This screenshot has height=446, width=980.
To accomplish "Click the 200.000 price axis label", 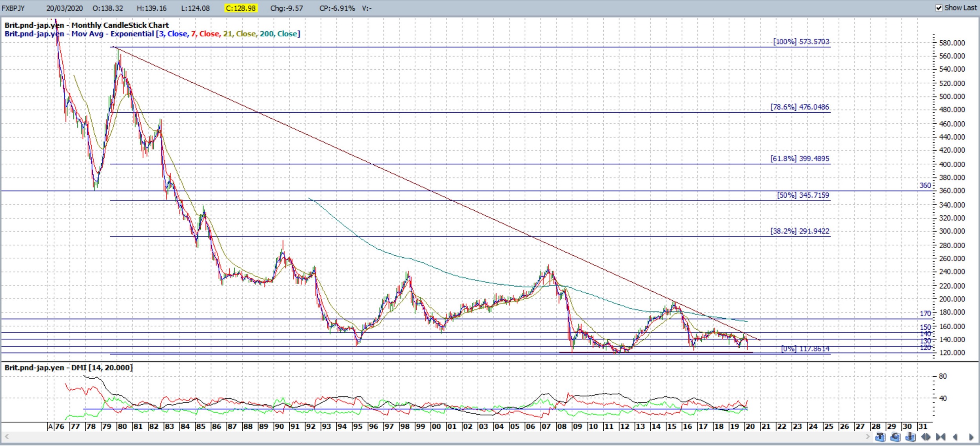I will click(x=952, y=299).
